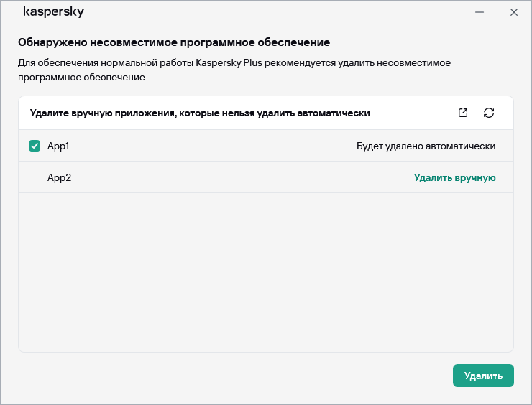
Task: Minimize the Kaspersky window
Action: 479,12
